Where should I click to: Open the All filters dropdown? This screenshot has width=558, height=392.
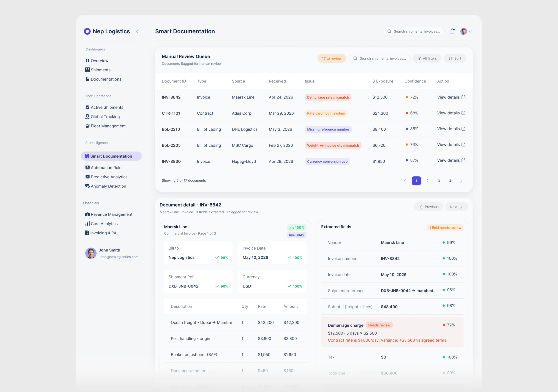[427, 58]
